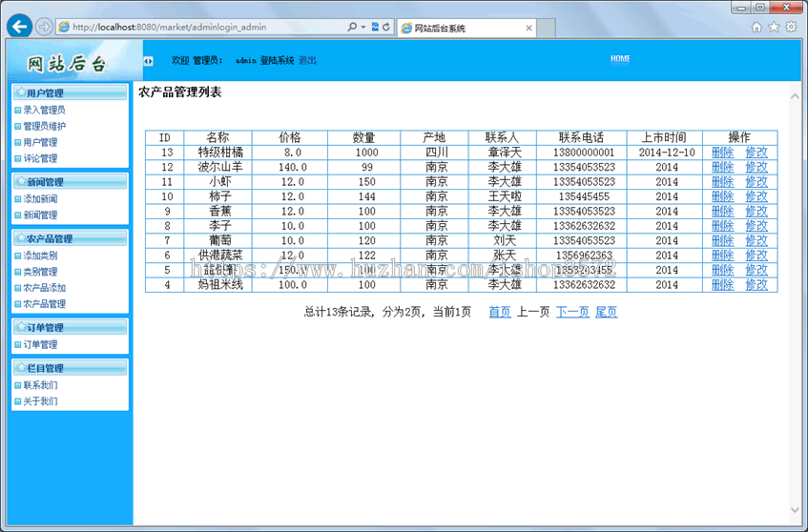The width and height of the screenshot is (808, 532).
Task: Edit the 小虾 product row
Action: (x=756, y=182)
